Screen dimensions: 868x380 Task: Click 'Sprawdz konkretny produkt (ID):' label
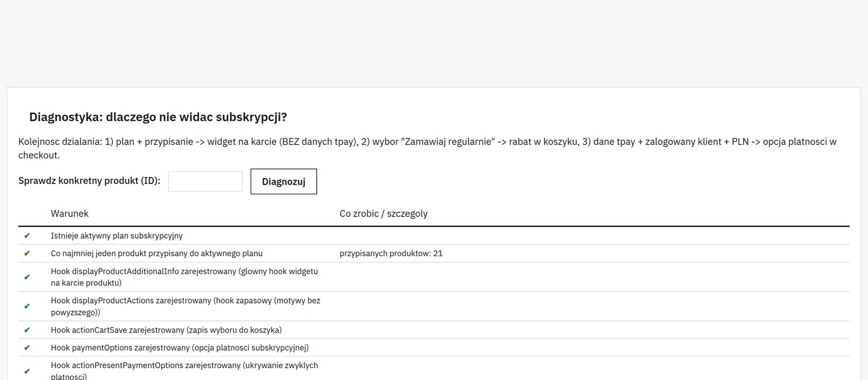click(90, 181)
